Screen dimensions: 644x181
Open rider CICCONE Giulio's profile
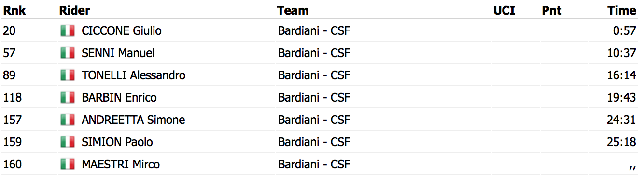pos(122,31)
